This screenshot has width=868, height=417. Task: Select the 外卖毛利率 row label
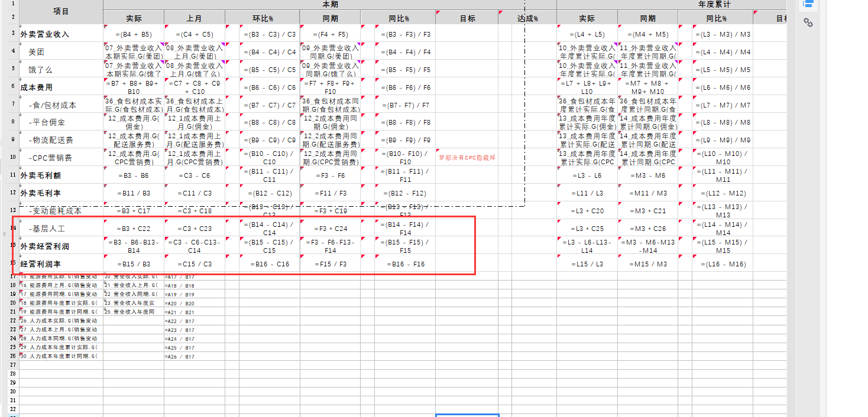[61, 193]
